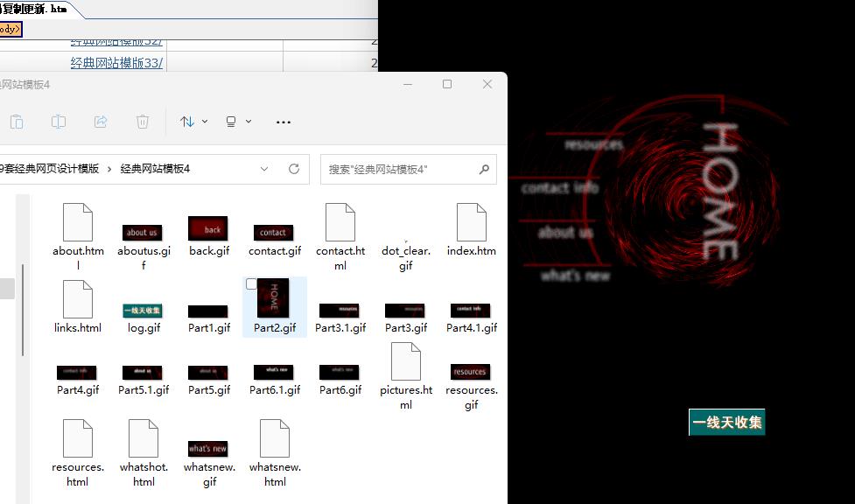This screenshot has width=855, height=504.
Task: Click the what's new link on webpage
Action: click(x=575, y=276)
